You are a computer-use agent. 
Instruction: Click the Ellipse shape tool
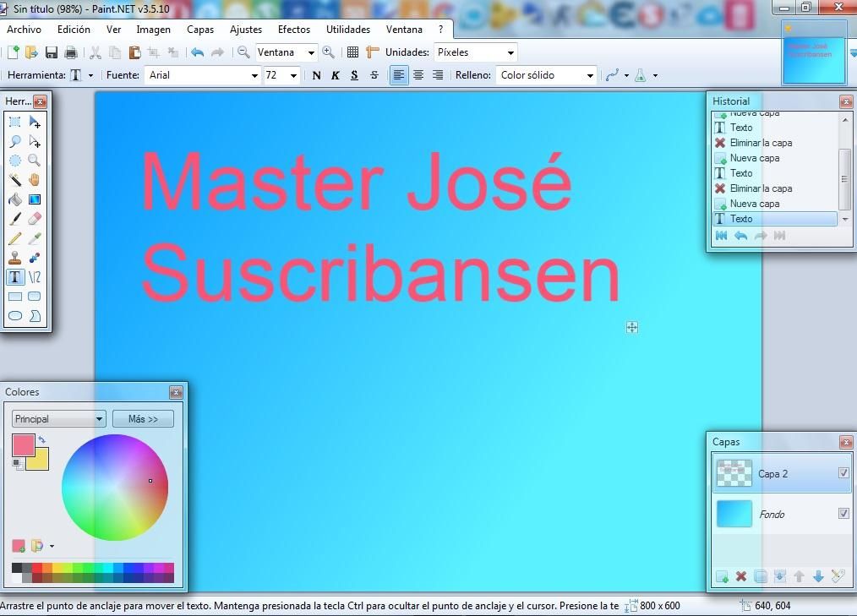[x=15, y=316]
